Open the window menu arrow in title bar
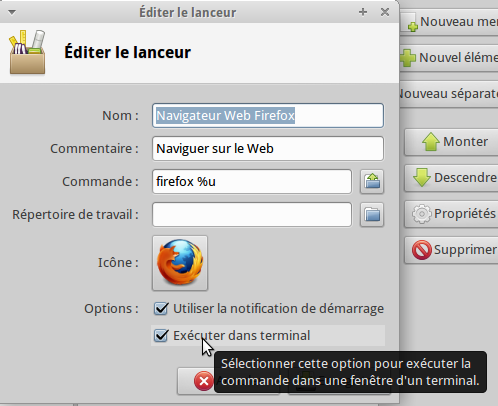498x406 pixels. pyautogui.click(x=12, y=12)
